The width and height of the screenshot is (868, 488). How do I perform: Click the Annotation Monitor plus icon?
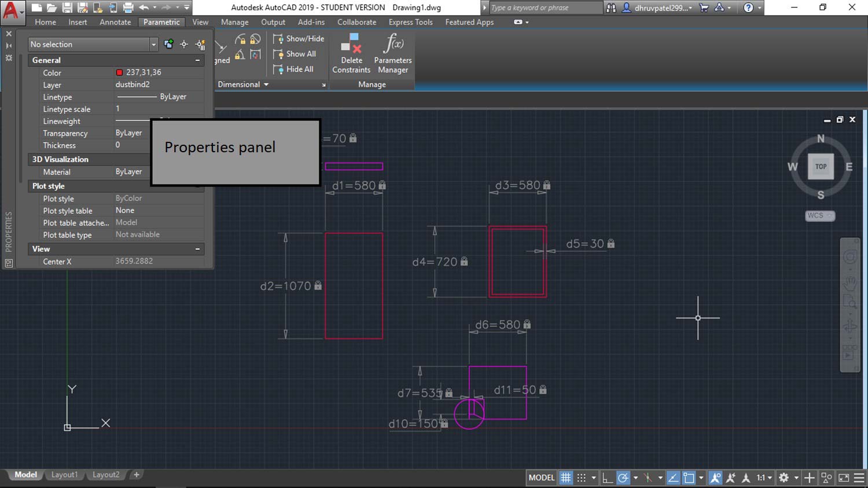click(x=810, y=478)
